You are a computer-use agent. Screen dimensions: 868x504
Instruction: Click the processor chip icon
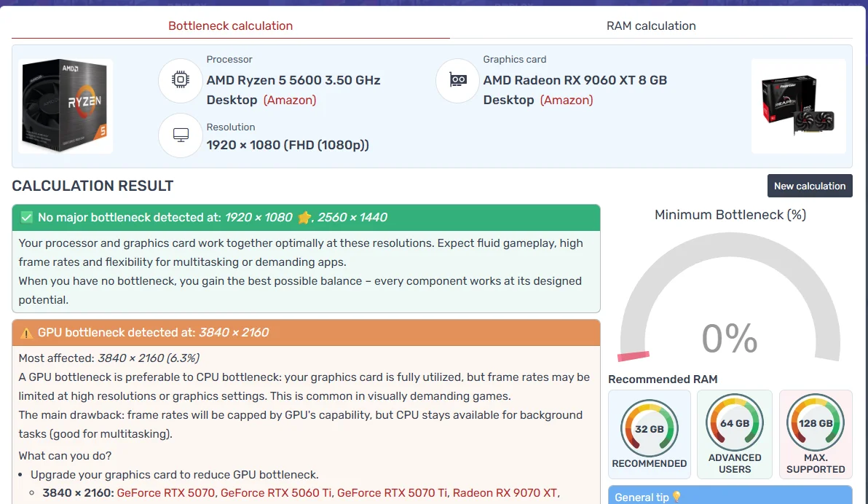[x=181, y=80]
